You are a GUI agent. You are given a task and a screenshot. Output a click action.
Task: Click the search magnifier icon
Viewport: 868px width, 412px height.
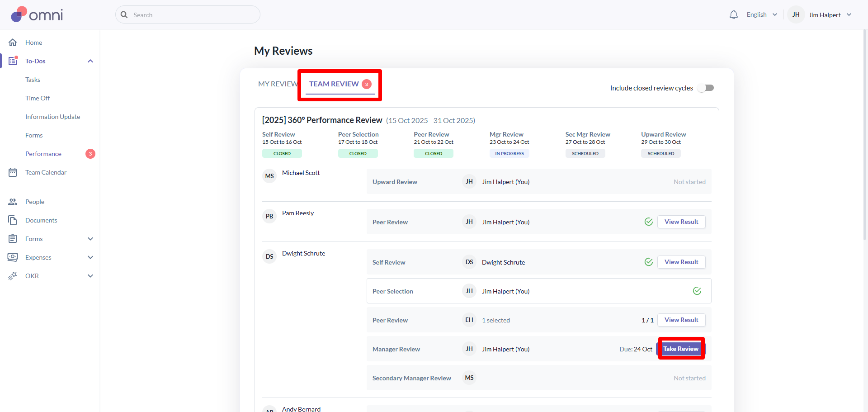click(x=124, y=15)
